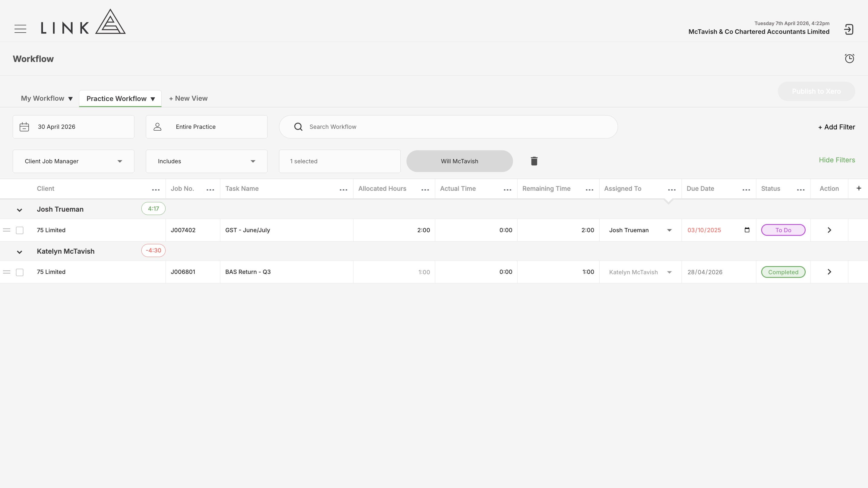Create a + New View

click(188, 98)
